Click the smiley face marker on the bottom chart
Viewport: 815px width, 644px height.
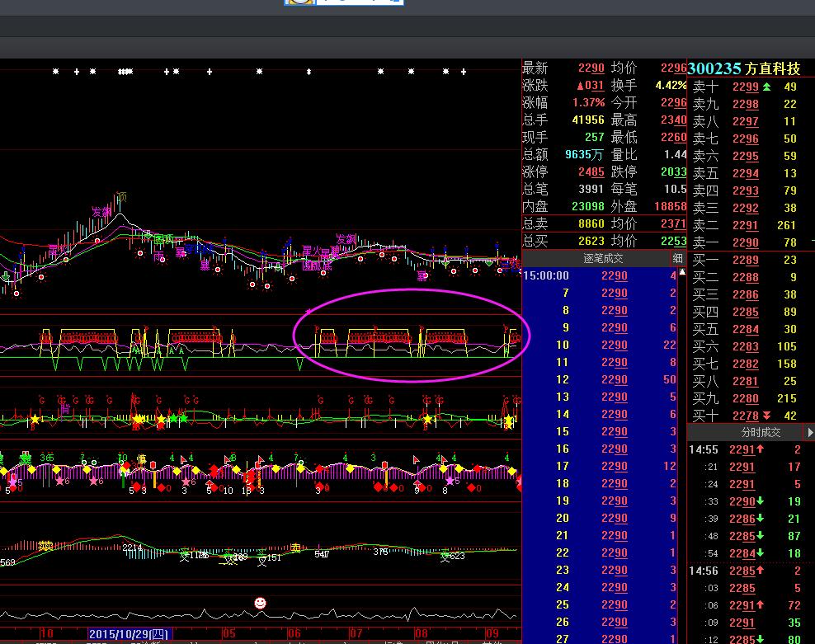(260, 603)
